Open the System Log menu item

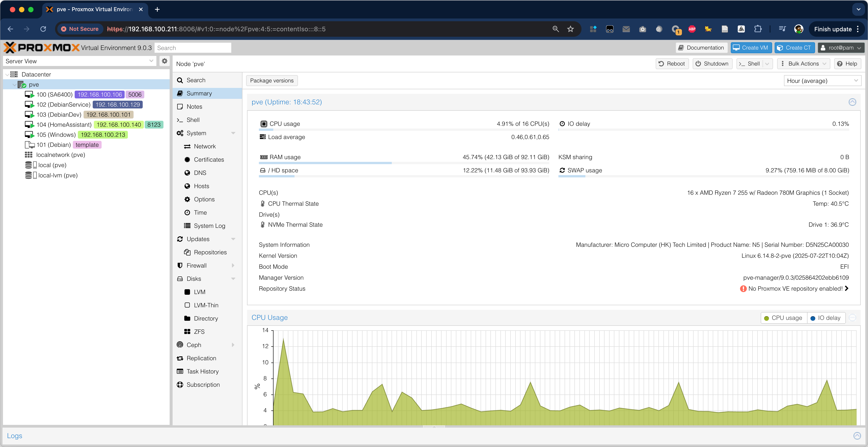point(207,226)
